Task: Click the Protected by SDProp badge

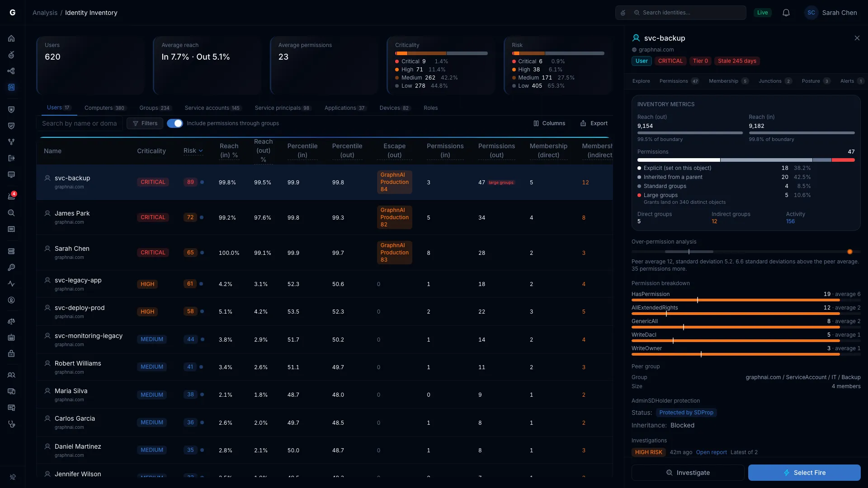Action: tap(686, 413)
